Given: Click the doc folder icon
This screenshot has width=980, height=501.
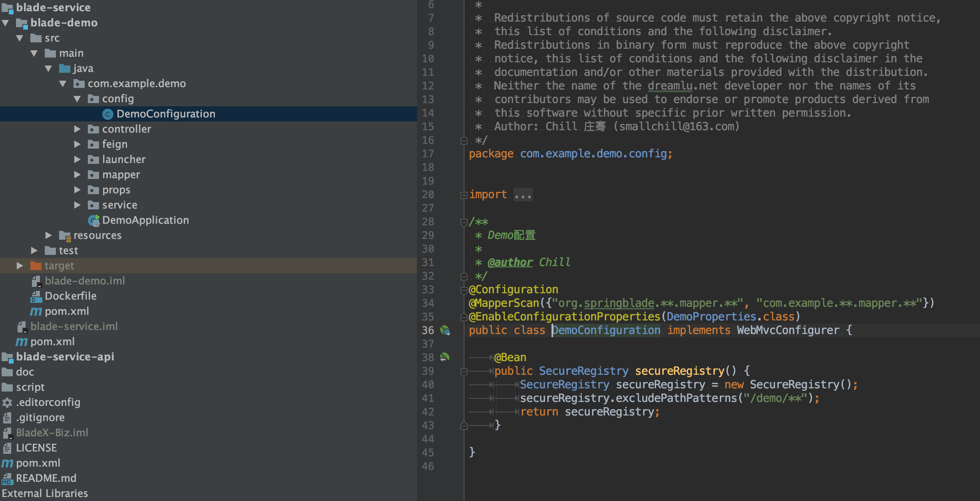Looking at the screenshot, I should (x=7, y=372).
